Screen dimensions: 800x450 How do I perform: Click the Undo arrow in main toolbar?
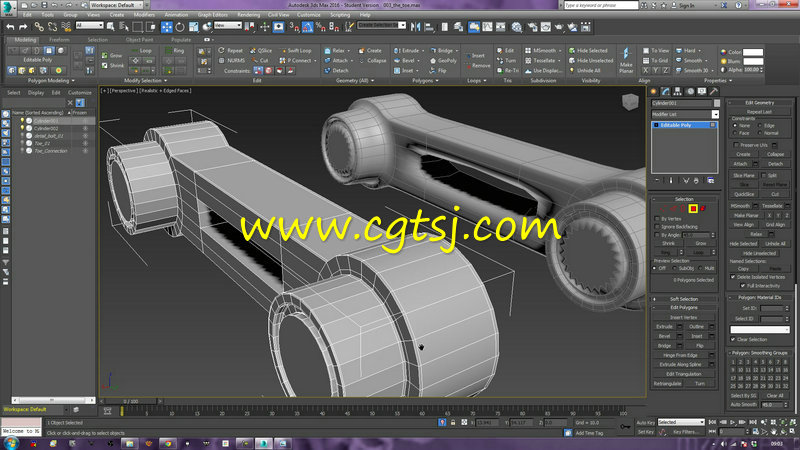(x=10, y=27)
